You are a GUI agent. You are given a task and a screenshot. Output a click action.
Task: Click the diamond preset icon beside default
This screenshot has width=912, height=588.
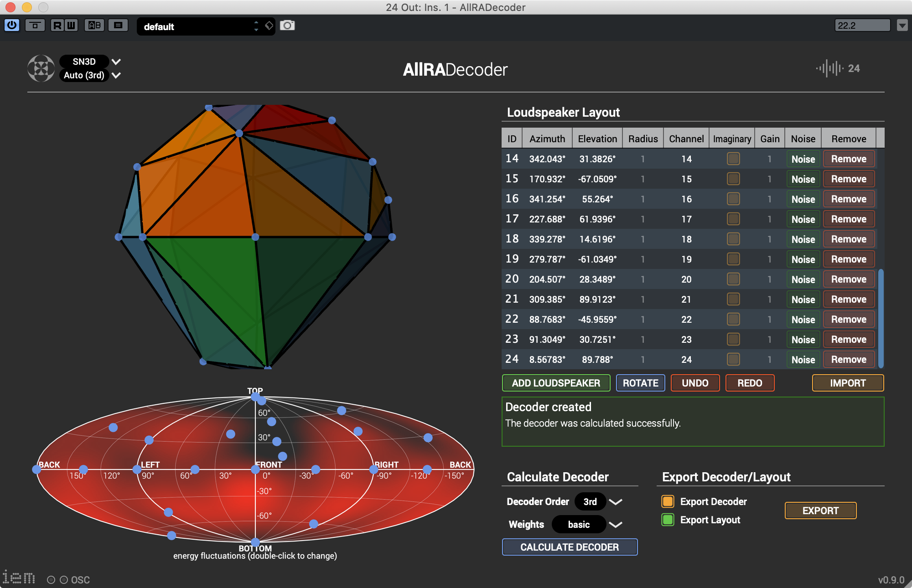pos(269,26)
